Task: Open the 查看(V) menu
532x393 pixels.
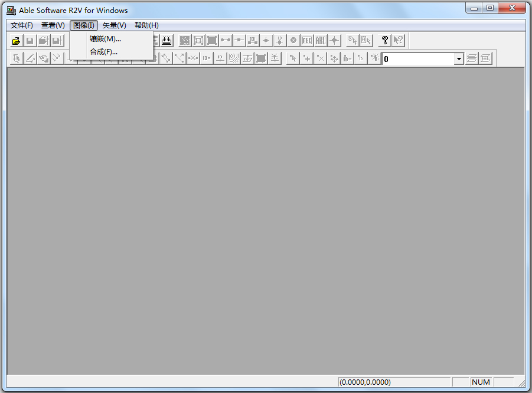Action: [x=53, y=25]
